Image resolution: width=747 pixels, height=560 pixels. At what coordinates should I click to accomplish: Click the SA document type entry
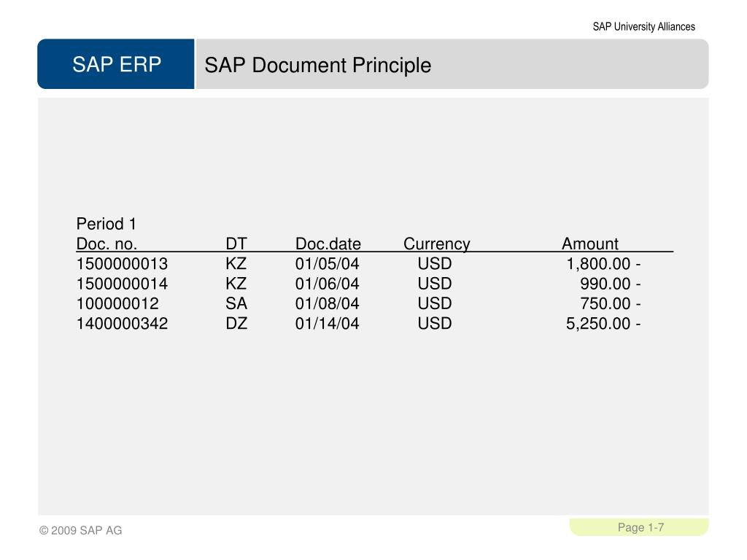click(236, 304)
